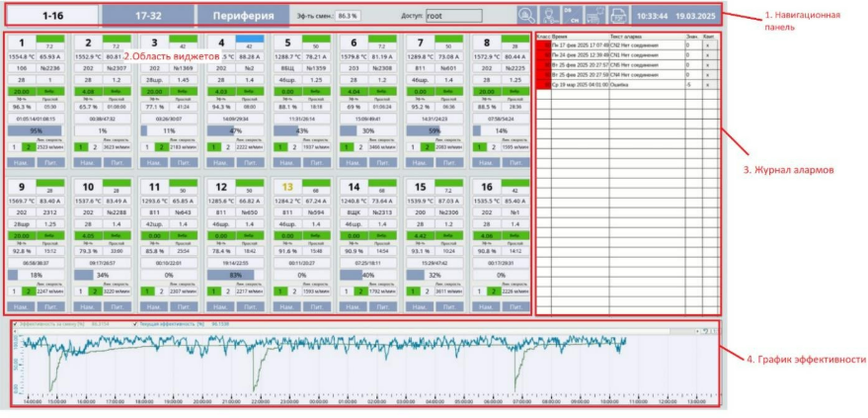Screen dimensions: 868x418
Task: Click the DB/CM switch icon
Action: click(x=573, y=16)
